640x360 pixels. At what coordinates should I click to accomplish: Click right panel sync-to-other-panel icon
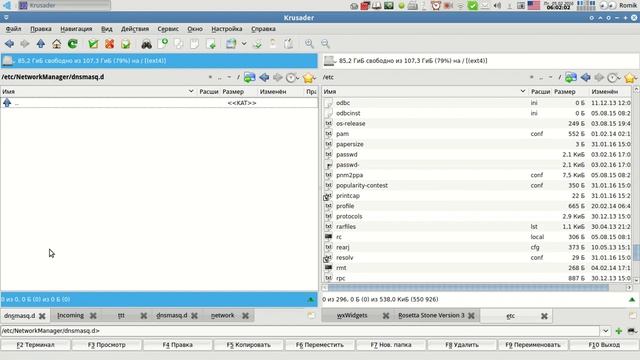point(571,77)
